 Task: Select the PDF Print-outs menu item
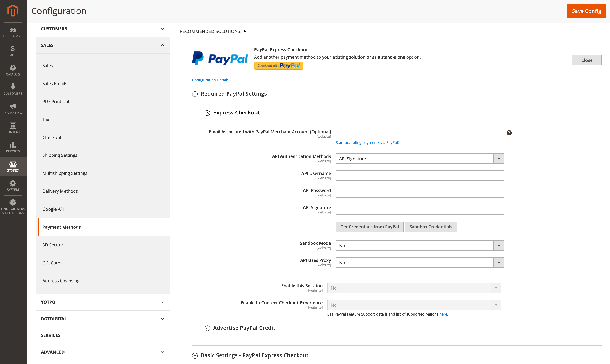[57, 102]
